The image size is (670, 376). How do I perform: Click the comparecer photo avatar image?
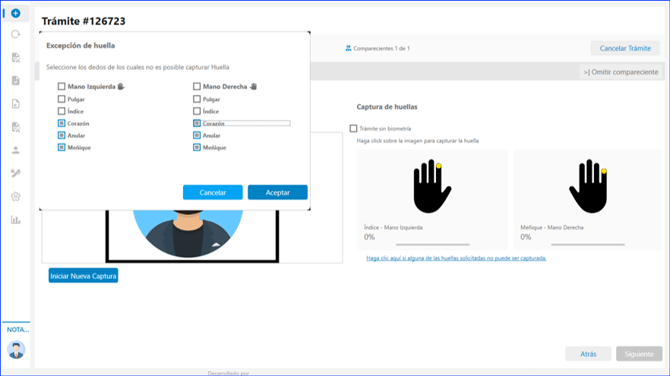(x=188, y=234)
